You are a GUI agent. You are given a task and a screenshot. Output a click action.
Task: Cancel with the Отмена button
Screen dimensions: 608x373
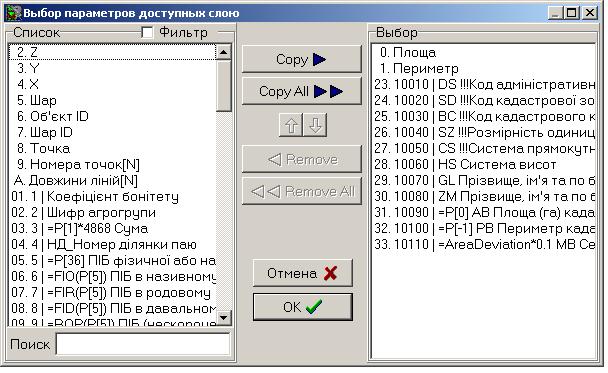(302, 273)
